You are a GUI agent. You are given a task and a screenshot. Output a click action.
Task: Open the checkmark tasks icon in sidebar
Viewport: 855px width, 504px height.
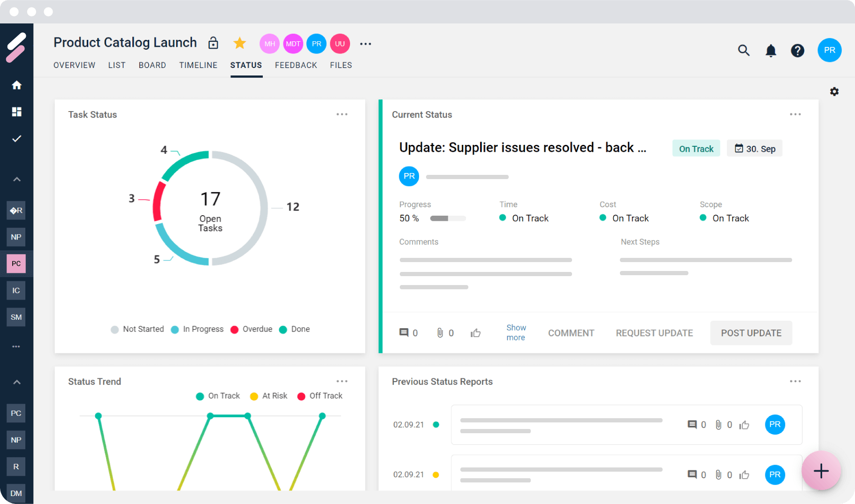coord(16,139)
